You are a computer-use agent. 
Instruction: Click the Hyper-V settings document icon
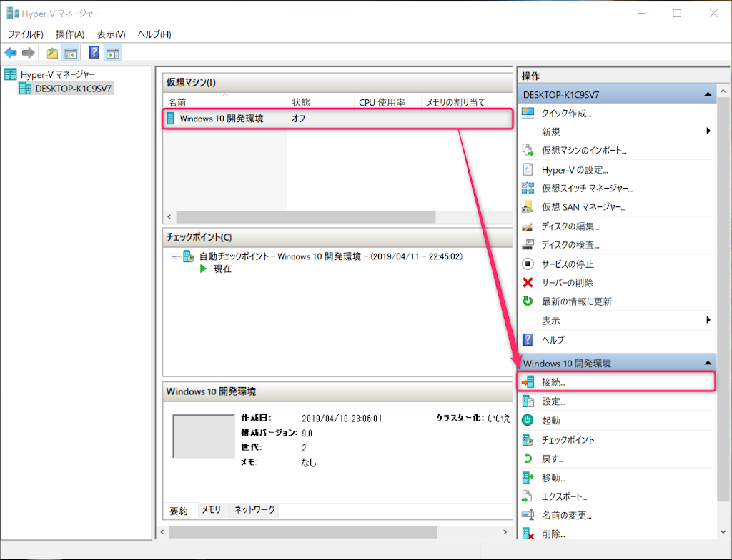pos(528,170)
